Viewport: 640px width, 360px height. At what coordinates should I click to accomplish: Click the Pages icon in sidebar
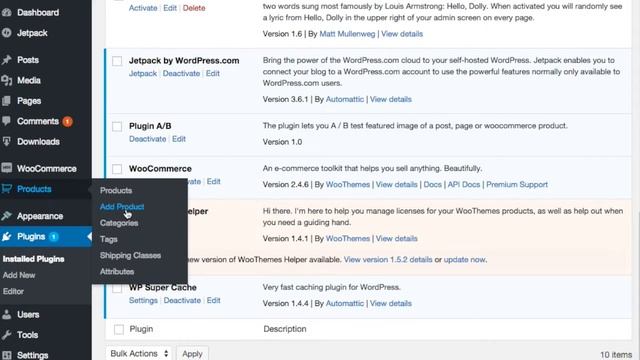(x=7, y=100)
